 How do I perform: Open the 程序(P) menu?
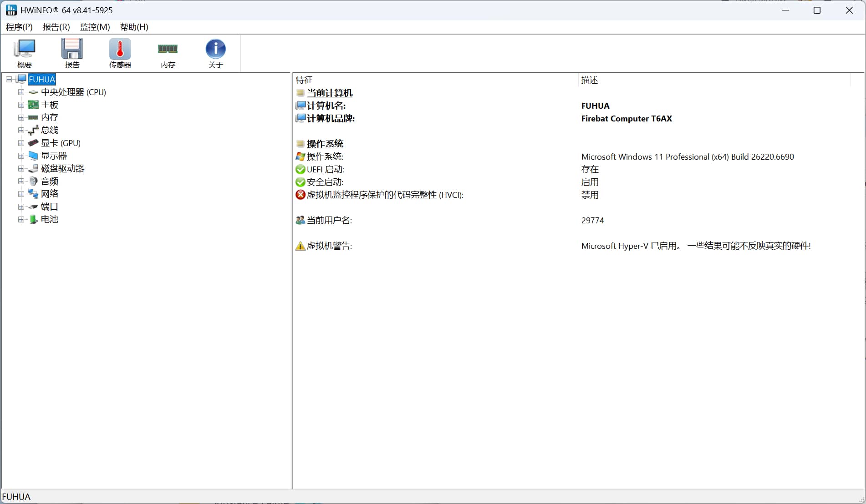pyautogui.click(x=19, y=27)
